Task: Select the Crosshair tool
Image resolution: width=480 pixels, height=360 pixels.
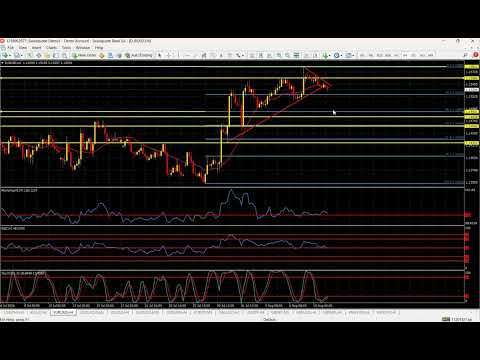Action: click(x=169, y=55)
